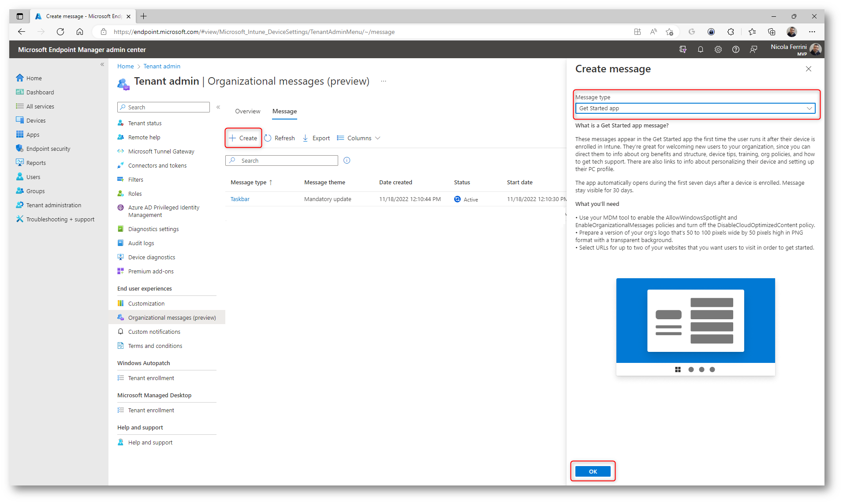
Task: Click the info icon next to search
Action: click(347, 161)
